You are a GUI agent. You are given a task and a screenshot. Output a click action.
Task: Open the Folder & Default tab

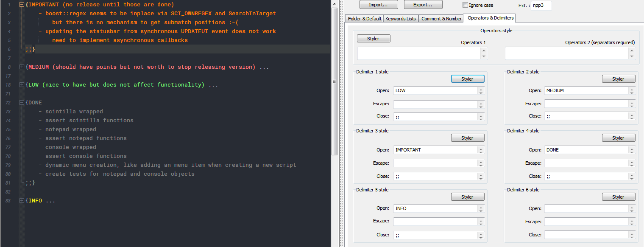click(365, 19)
